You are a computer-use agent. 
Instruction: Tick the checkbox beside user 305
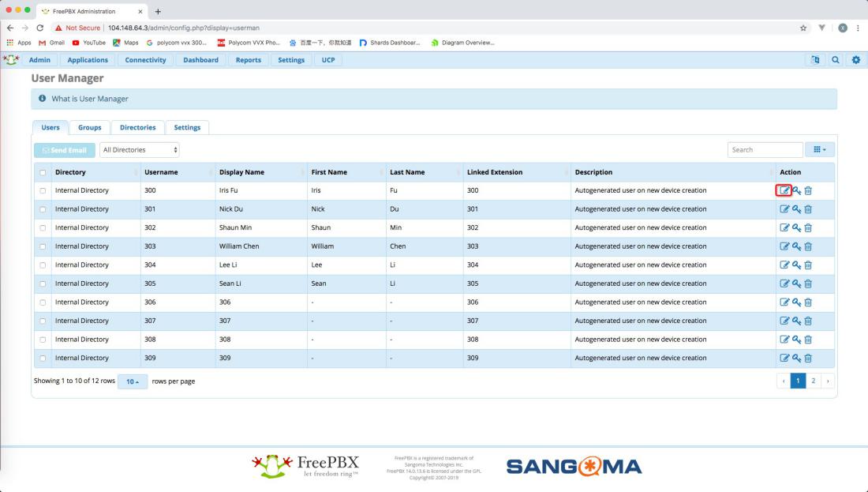(x=43, y=284)
